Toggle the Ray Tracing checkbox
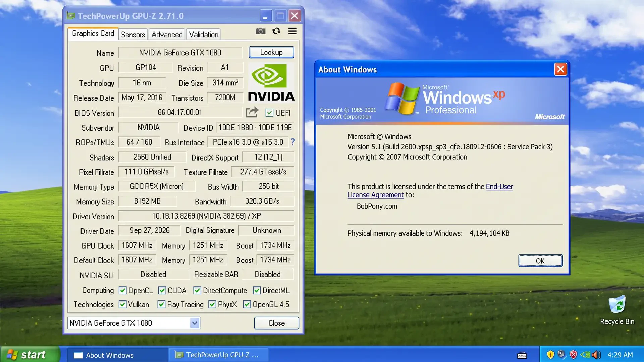644x362 pixels. point(161,304)
